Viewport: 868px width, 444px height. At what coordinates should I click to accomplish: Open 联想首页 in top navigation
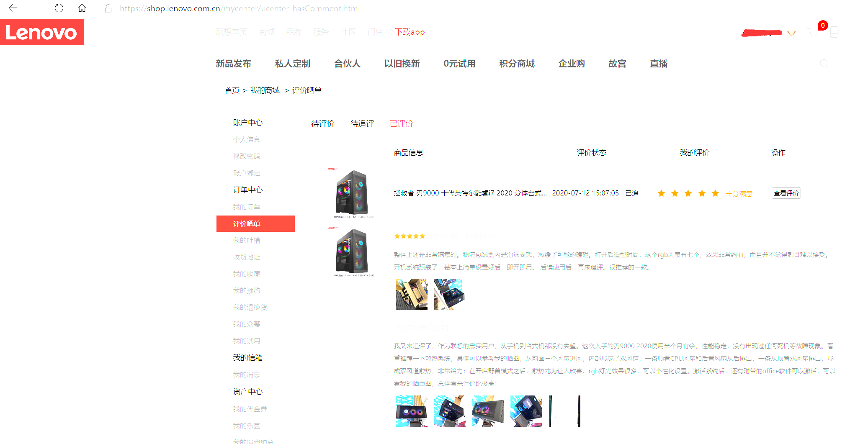coord(232,32)
